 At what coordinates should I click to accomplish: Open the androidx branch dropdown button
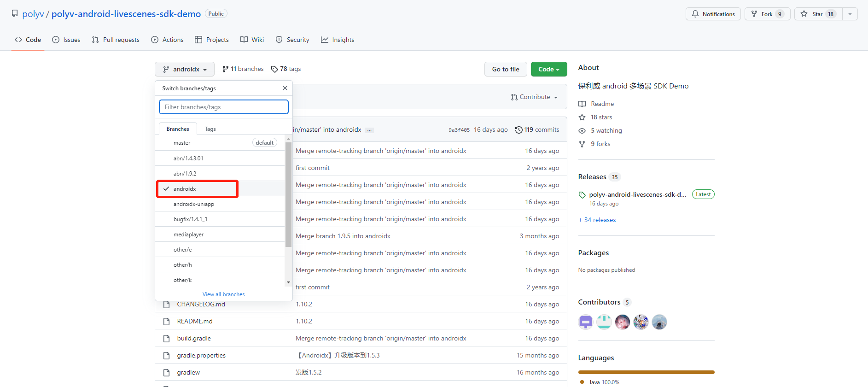pyautogui.click(x=185, y=69)
